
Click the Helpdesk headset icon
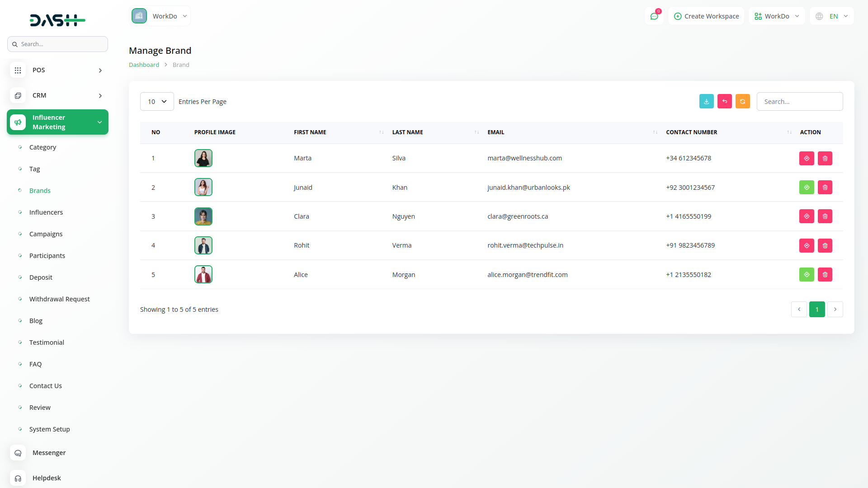tap(18, 478)
